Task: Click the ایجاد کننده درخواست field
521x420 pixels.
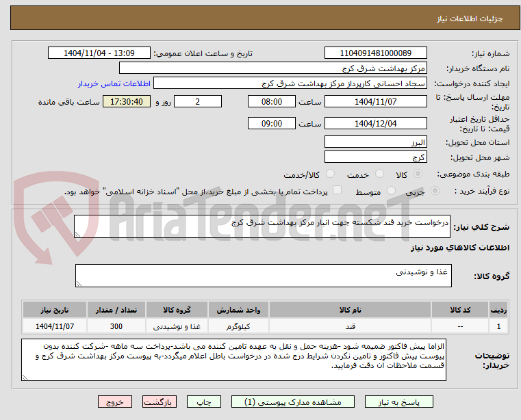Action: pyautogui.click(x=290, y=83)
